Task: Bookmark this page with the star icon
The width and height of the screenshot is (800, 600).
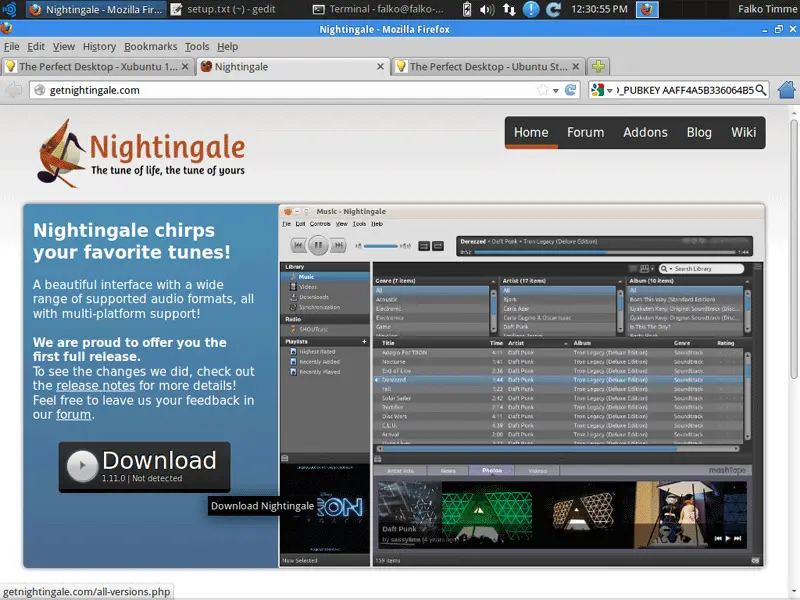Action: coord(542,90)
